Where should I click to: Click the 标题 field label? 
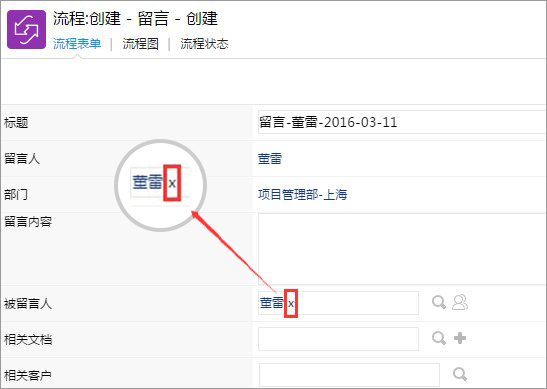(x=16, y=123)
